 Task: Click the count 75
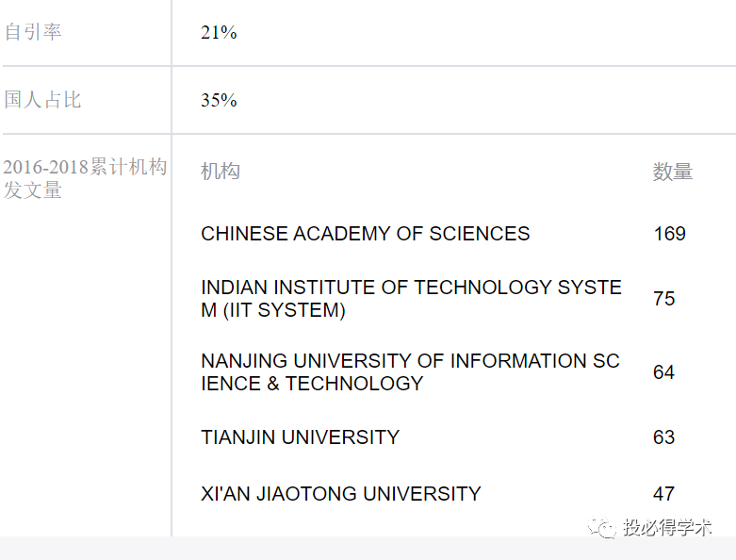(x=663, y=299)
